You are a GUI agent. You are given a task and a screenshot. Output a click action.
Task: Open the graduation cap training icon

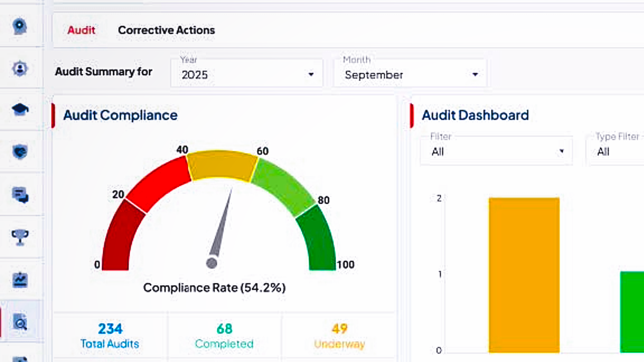20,109
